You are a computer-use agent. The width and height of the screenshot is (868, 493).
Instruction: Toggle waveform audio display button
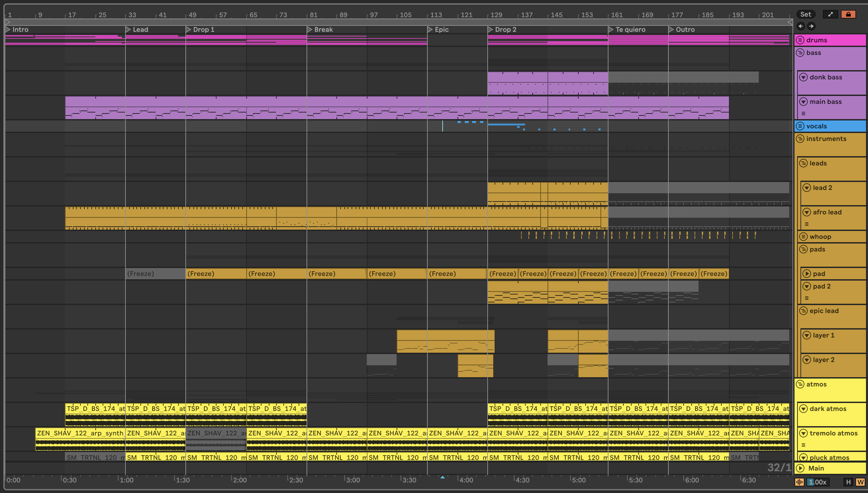[x=799, y=482]
